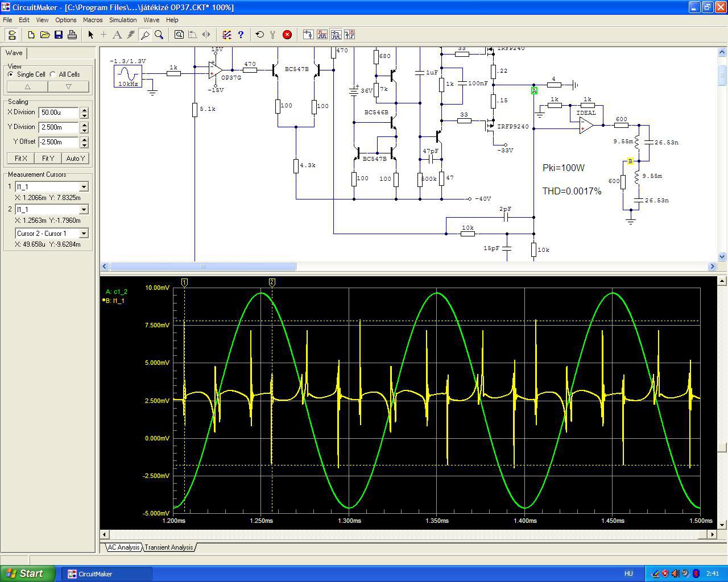Open the Simulation menu
Image resolution: width=728 pixels, height=582 pixels.
pyautogui.click(x=123, y=20)
